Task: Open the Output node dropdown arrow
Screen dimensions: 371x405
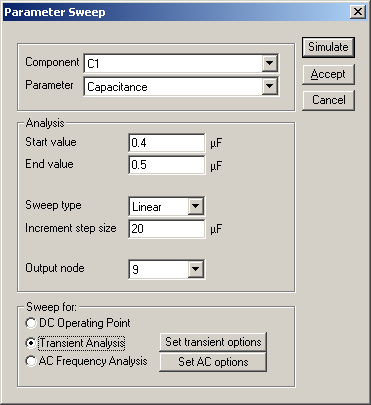Action: click(196, 269)
